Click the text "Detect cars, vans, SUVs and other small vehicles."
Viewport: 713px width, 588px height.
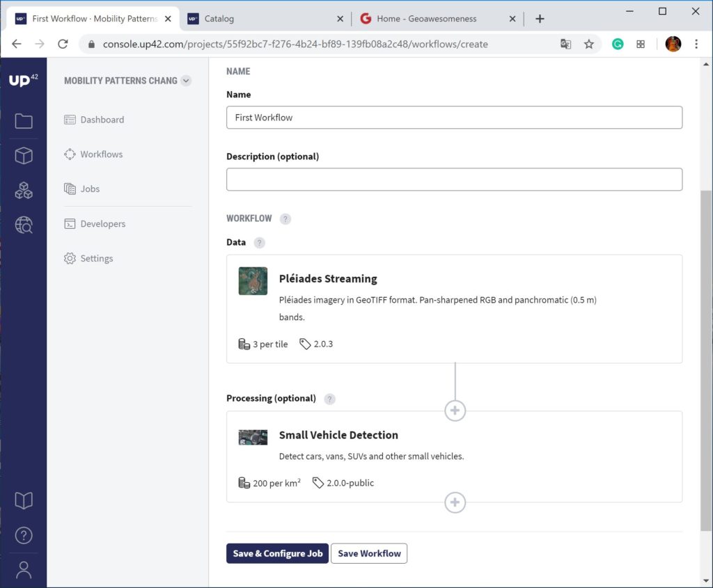pos(372,456)
